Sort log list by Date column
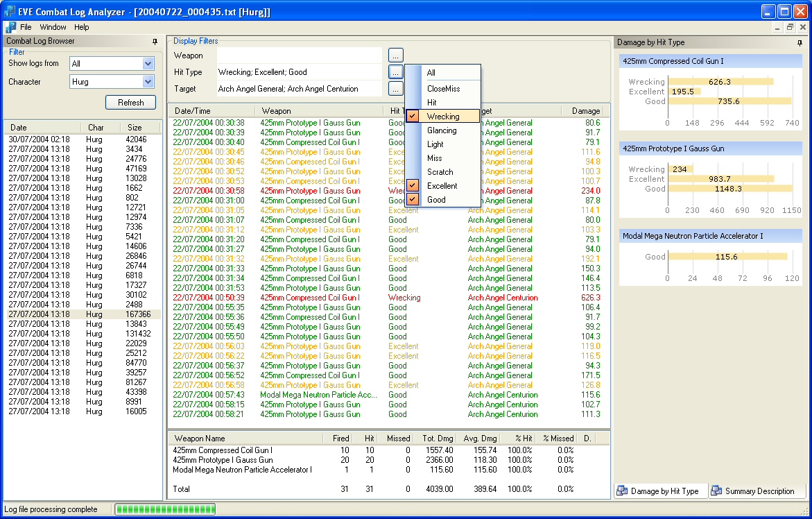812x519 pixels. [42, 128]
